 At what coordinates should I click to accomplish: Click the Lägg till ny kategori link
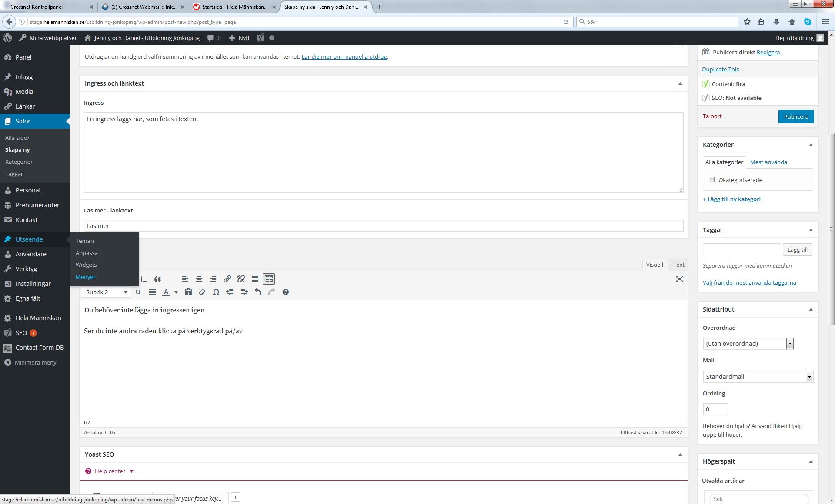[731, 199]
